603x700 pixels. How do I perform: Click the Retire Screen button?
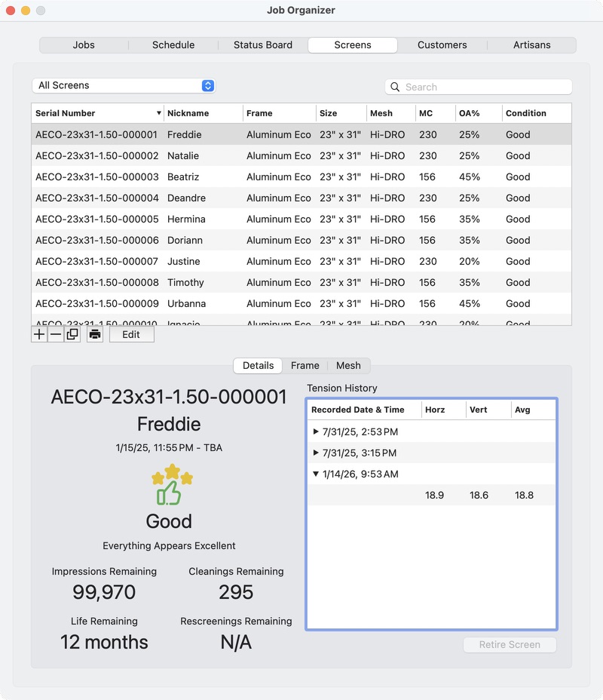coord(510,645)
